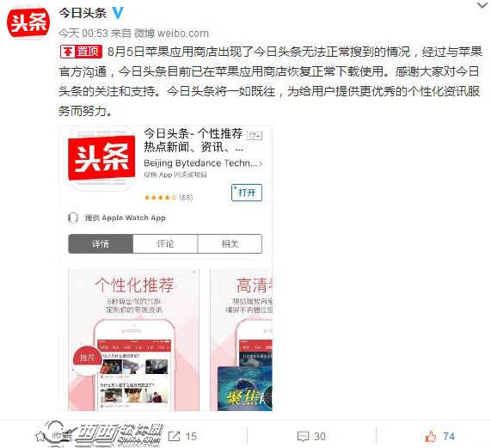Favorite the post with 收藏 star
This screenshot has height=448, width=491.
[x=53, y=436]
